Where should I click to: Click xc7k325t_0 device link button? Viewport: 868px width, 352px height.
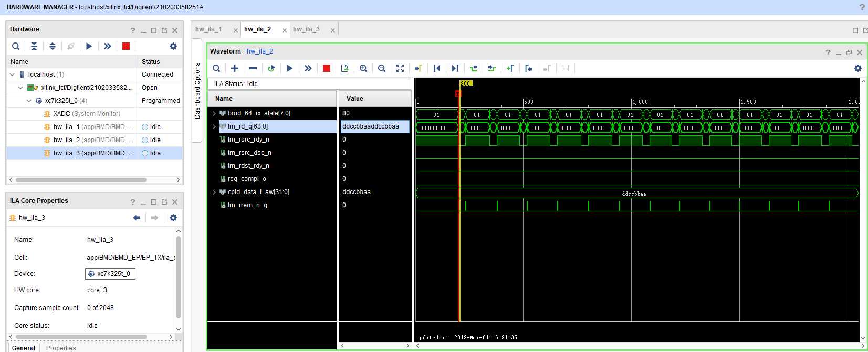pos(110,274)
